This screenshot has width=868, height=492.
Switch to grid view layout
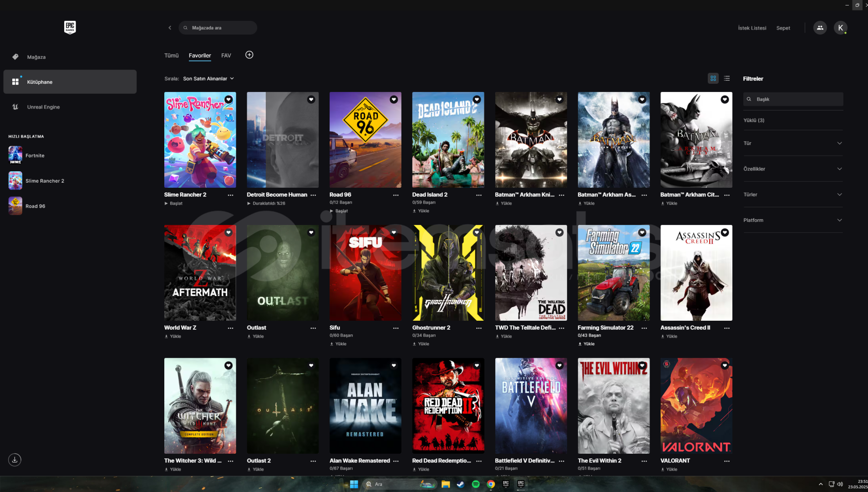pos(713,78)
